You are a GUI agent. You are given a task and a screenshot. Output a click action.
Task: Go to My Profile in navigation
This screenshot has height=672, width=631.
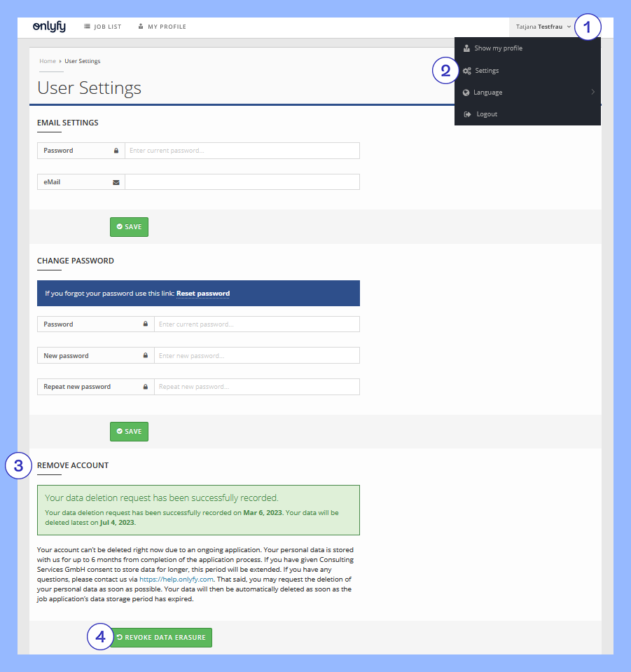point(162,27)
